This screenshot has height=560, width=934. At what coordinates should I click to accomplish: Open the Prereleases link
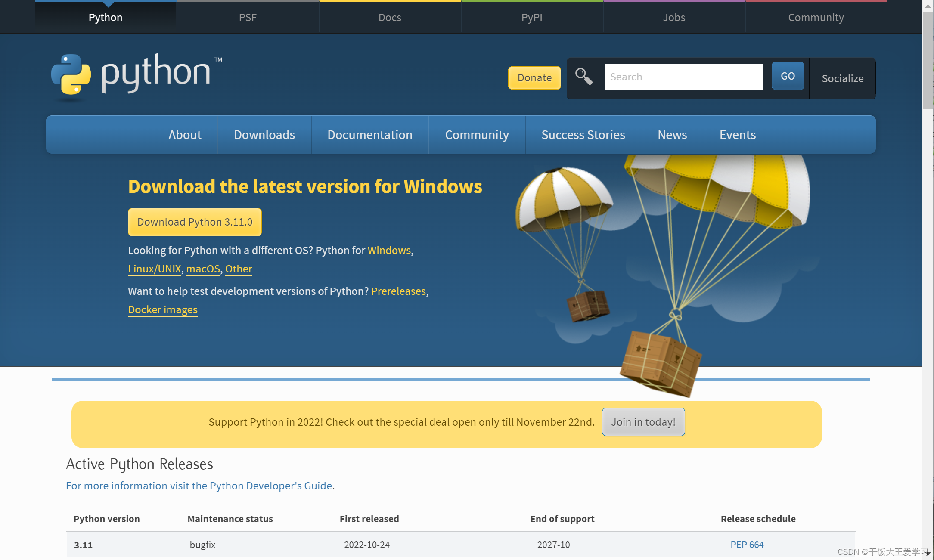[398, 291]
